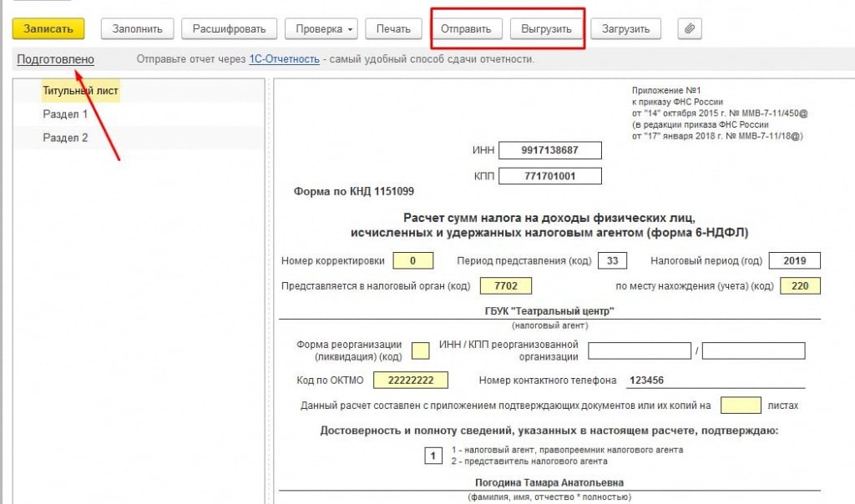
Task: Click the Заполнить button
Action: click(138, 29)
